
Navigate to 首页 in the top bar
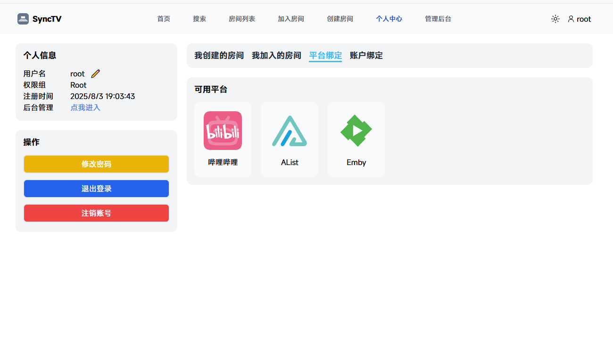pos(164,19)
